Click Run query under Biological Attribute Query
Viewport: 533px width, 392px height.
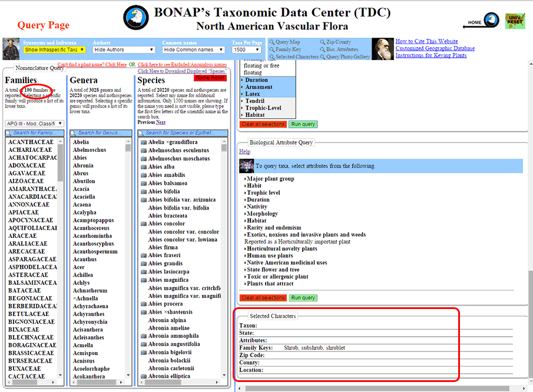tap(303, 298)
